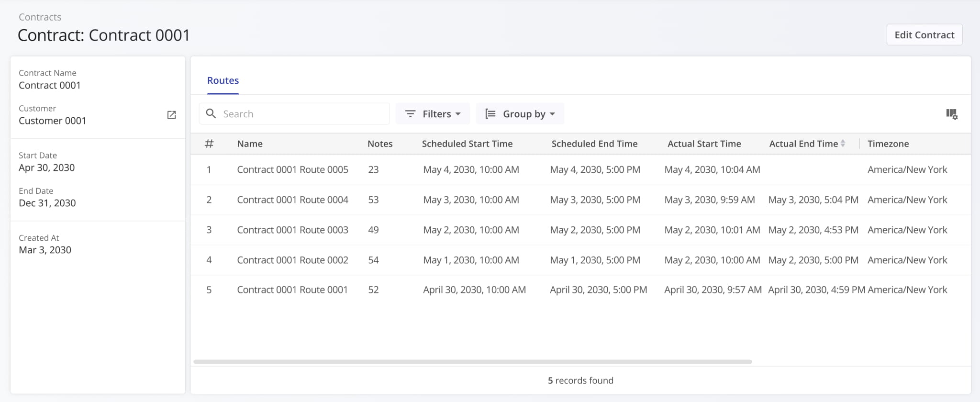The height and width of the screenshot is (402, 980).
Task: Switch to the Routes tab
Action: pyautogui.click(x=223, y=80)
